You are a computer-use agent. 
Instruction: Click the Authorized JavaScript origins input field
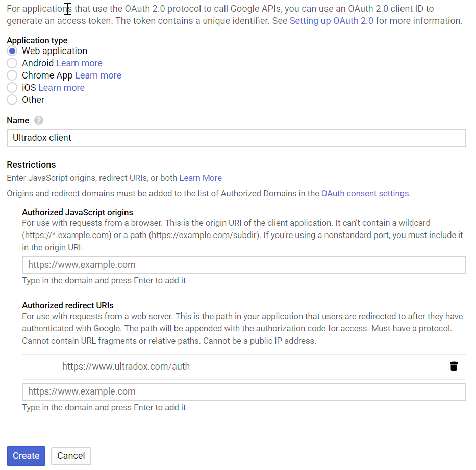[x=244, y=265]
